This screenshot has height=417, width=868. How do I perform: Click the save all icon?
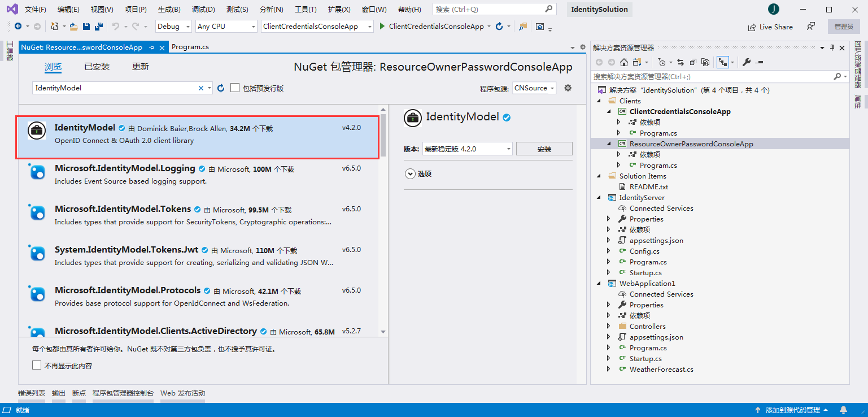tap(99, 26)
